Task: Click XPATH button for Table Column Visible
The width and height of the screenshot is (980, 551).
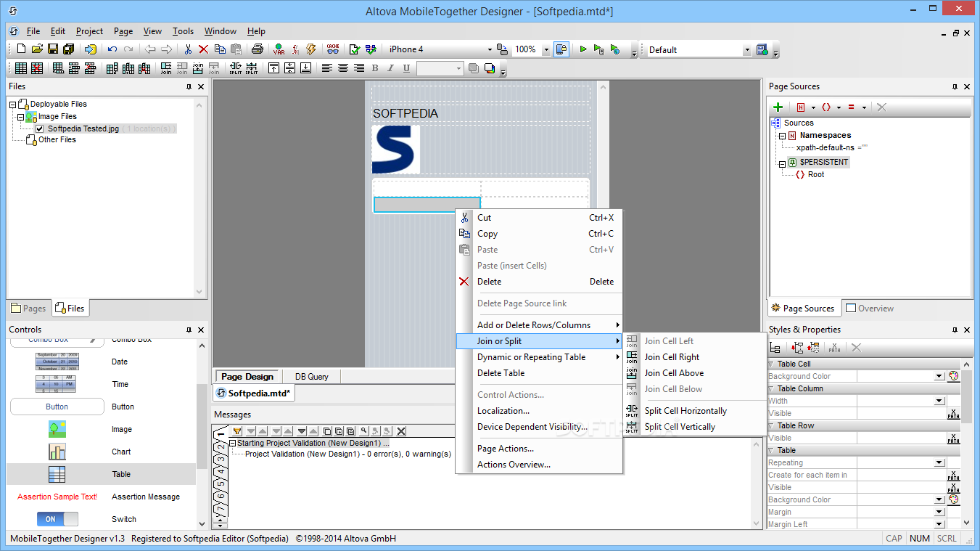Action: click(953, 413)
